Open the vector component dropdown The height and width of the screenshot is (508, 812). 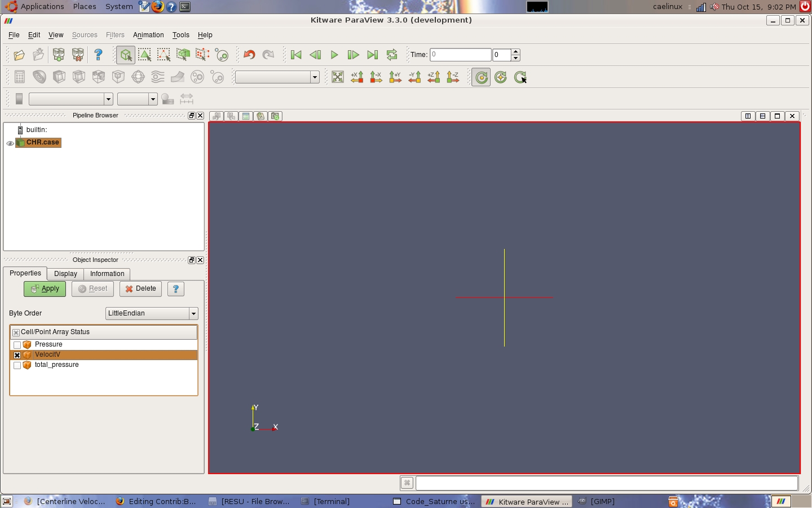(x=137, y=99)
